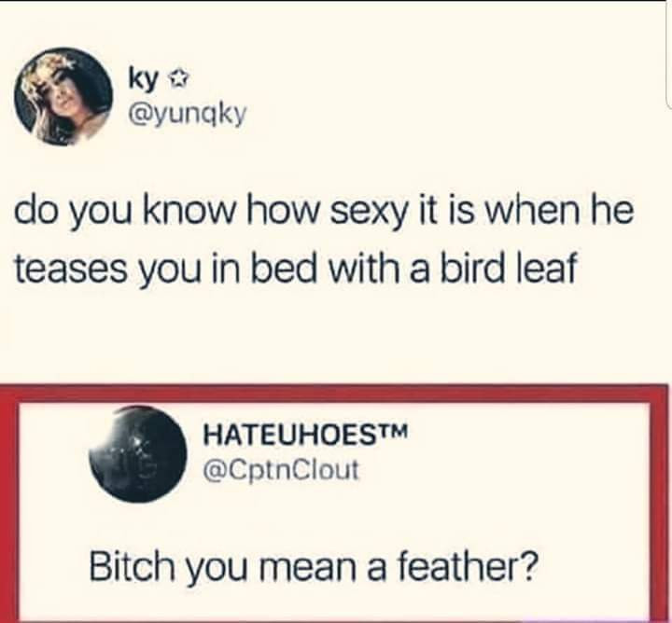Click the display name ky
Image resolution: width=672 pixels, height=623 pixels.
(x=143, y=81)
